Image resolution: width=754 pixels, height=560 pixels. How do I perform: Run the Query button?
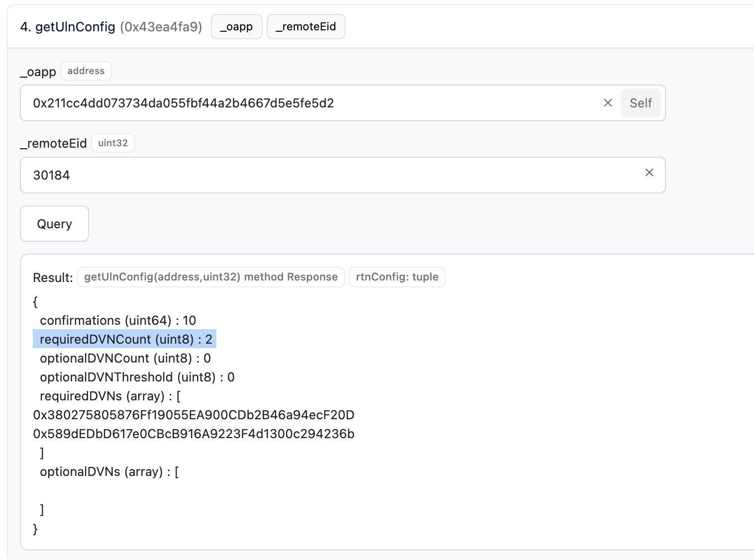pos(54,224)
